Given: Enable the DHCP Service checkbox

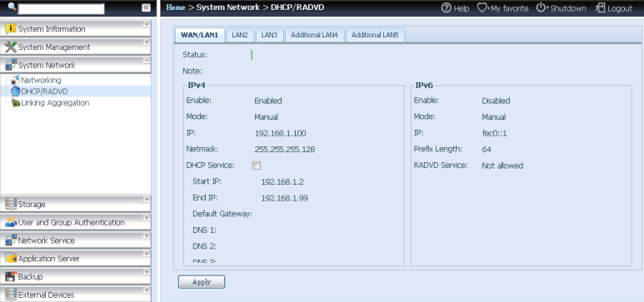Looking at the screenshot, I should pyautogui.click(x=257, y=166).
